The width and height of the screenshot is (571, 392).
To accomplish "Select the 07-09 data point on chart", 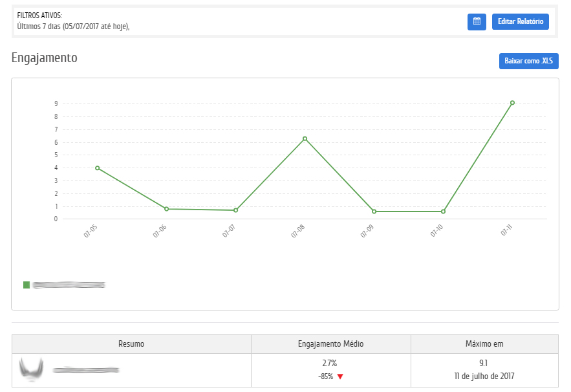I will click(x=374, y=212).
